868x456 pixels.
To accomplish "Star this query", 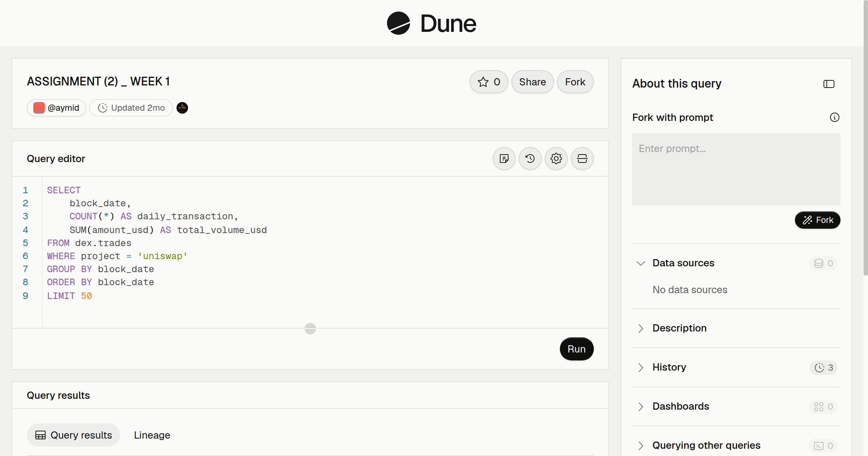I will (x=489, y=82).
